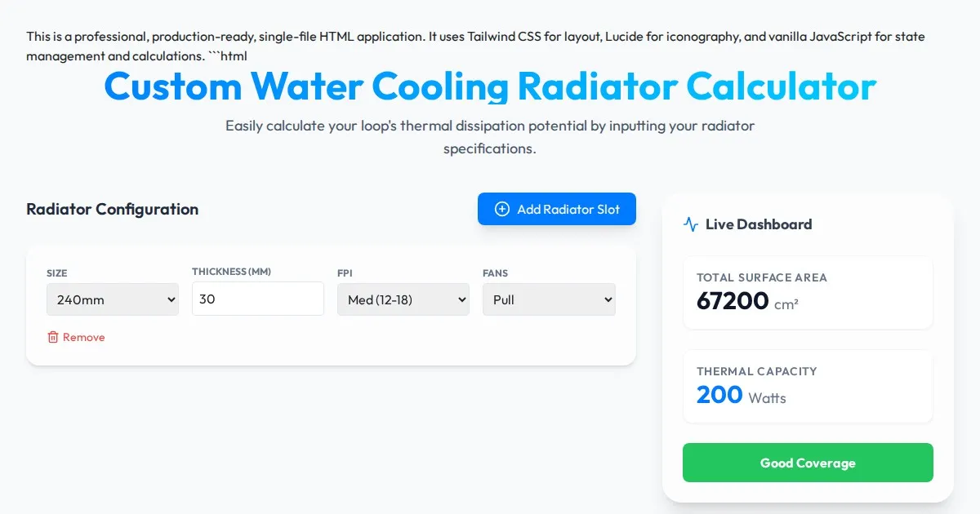The height and width of the screenshot is (514, 980).
Task: Click the Custom Water Cooling Radiator Calculator title
Action: [x=490, y=86]
